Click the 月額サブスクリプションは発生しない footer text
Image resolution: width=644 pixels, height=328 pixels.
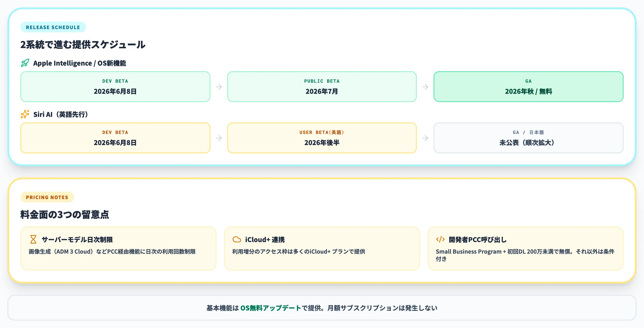pyautogui.click(x=382, y=308)
